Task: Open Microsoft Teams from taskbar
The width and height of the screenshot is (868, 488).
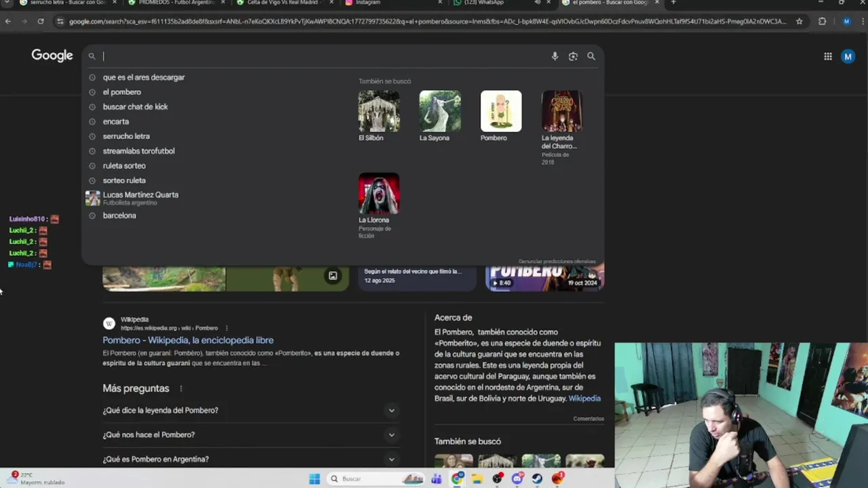Action: pyautogui.click(x=436, y=479)
